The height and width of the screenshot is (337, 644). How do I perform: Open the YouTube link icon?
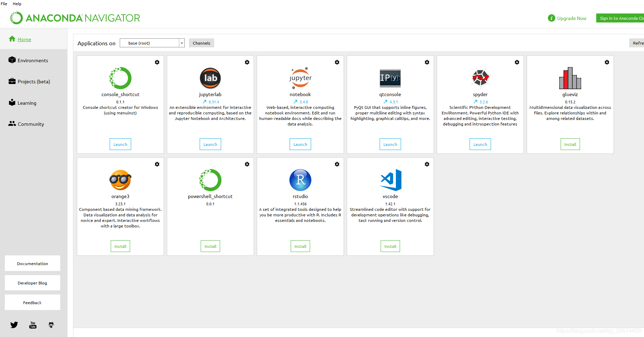[x=33, y=325]
